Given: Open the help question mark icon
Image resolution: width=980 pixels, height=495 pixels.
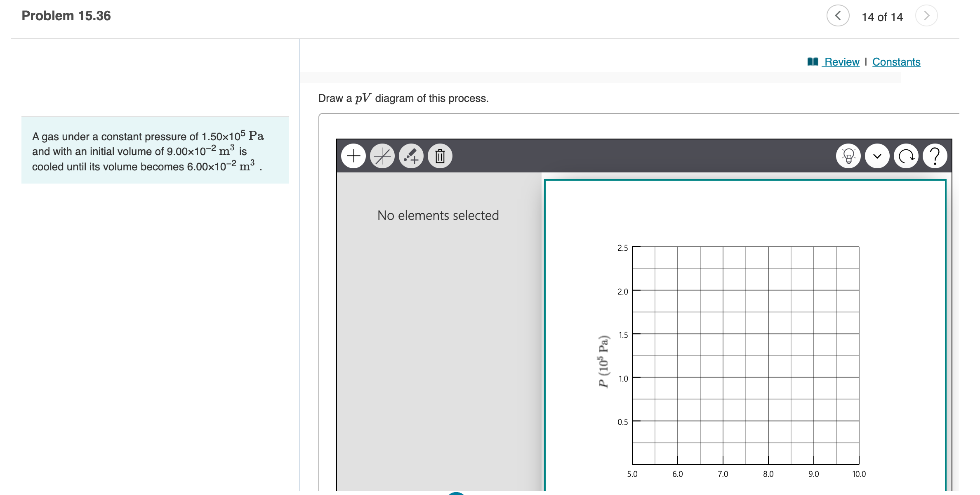Looking at the screenshot, I should tap(934, 156).
